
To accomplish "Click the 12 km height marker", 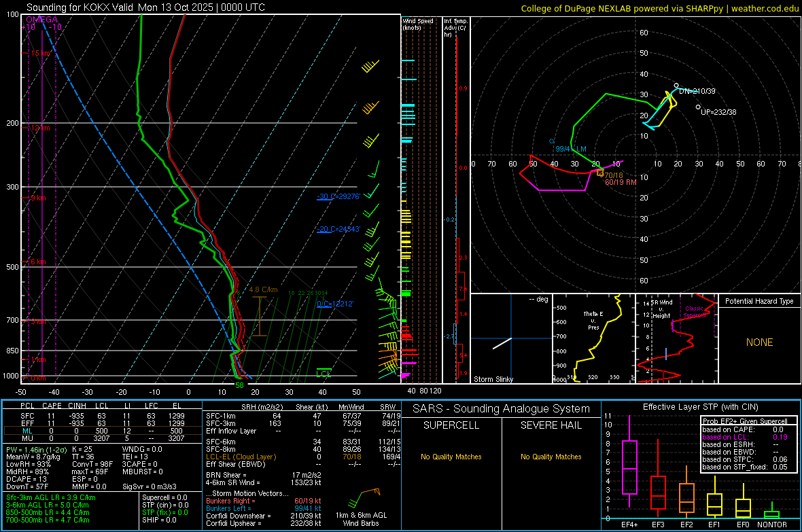I will click(x=40, y=128).
